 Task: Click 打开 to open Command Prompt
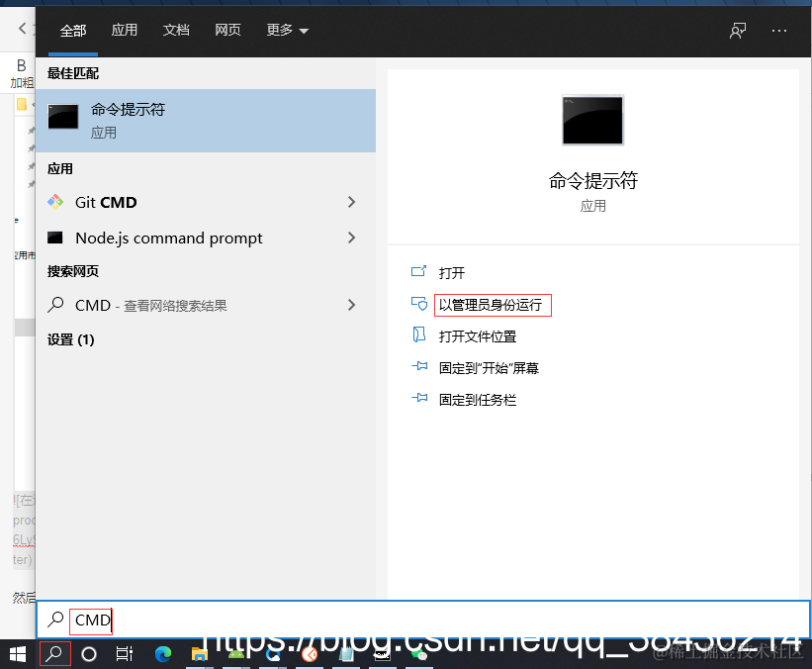(452, 272)
